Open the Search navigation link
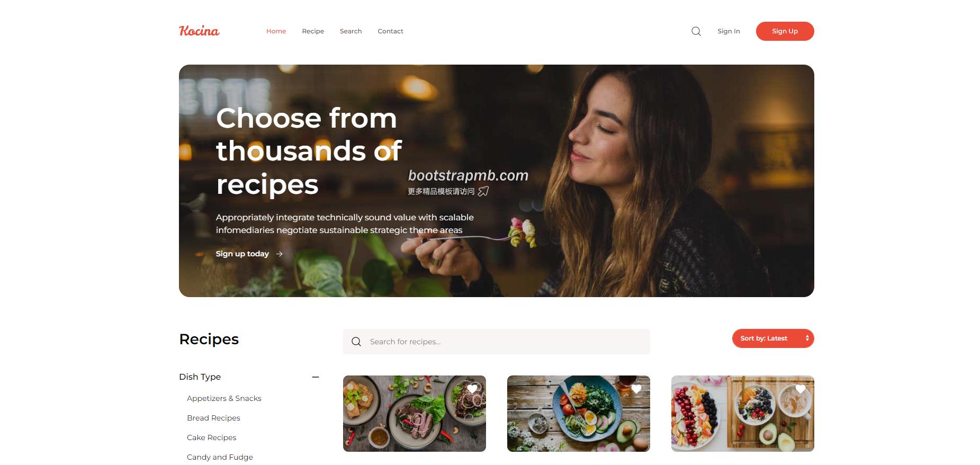The height and width of the screenshot is (465, 980). click(x=350, y=31)
